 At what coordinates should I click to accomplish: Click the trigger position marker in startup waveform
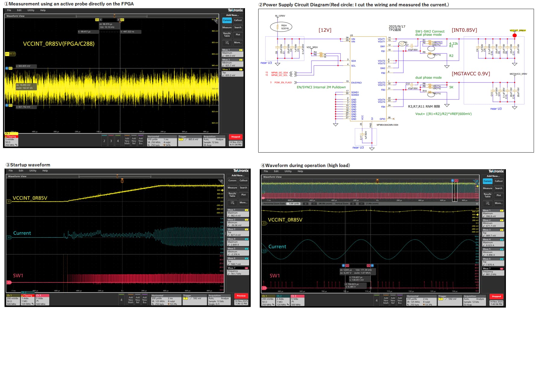(122, 181)
